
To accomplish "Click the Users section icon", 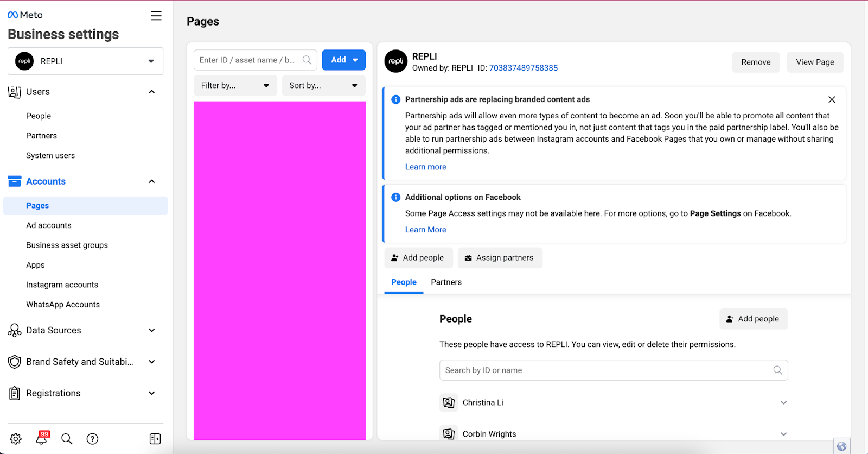I will pos(15,92).
